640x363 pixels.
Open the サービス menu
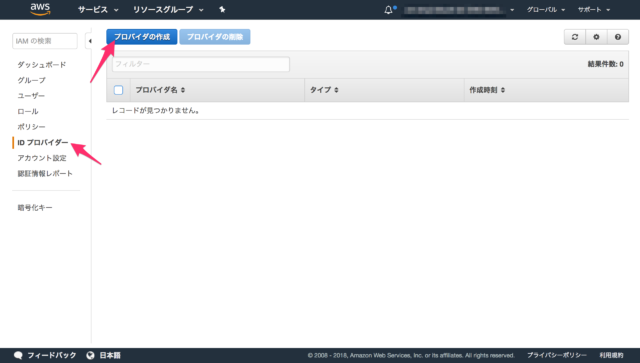(x=98, y=9)
